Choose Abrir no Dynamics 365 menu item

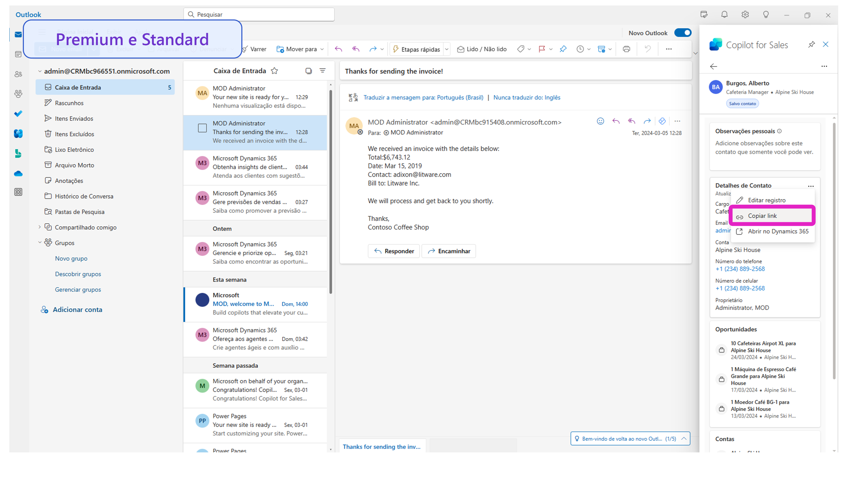778,232
